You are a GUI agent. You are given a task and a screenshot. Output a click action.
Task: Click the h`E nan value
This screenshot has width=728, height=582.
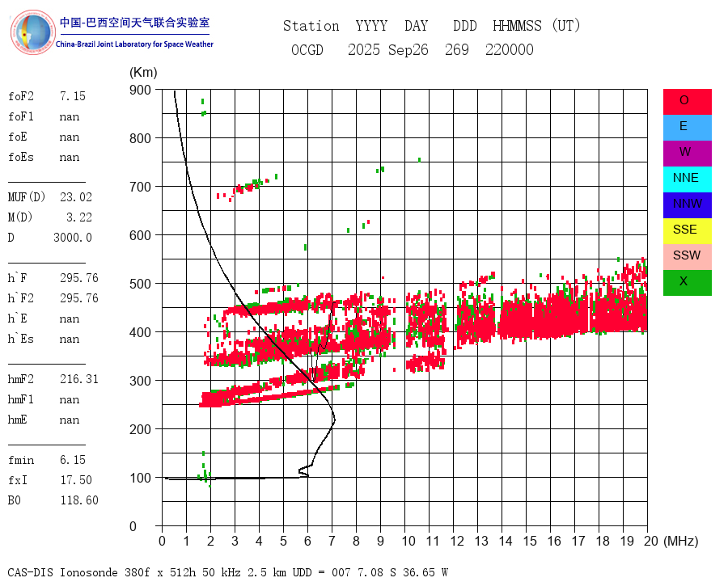pos(70,318)
